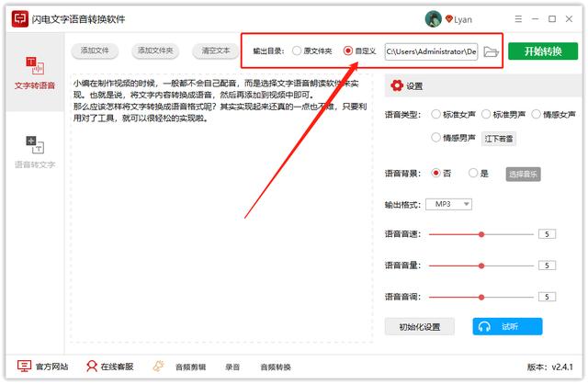Open 官方网站 from bottom bar
Viewport: 588px width, 384px height.
click(43, 366)
